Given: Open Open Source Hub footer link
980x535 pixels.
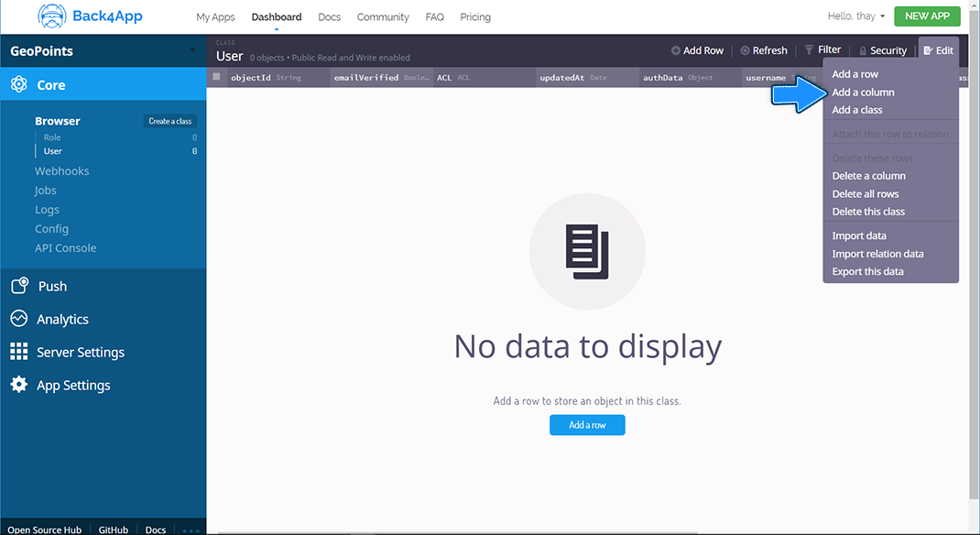Looking at the screenshot, I should click(x=44, y=530).
